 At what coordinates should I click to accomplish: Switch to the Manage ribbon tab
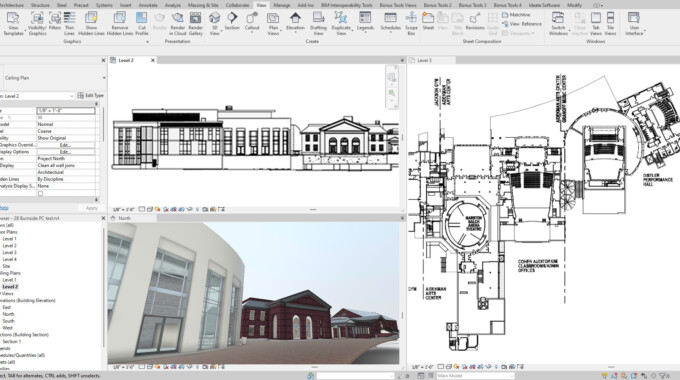281,5
